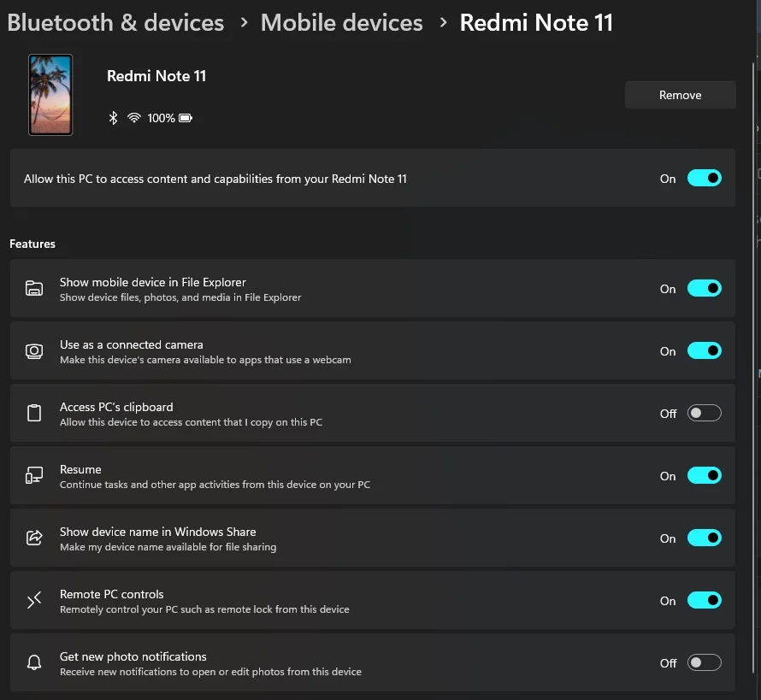Click 'Make this device's camera available' description
The image size is (761, 700).
pyautogui.click(x=205, y=360)
